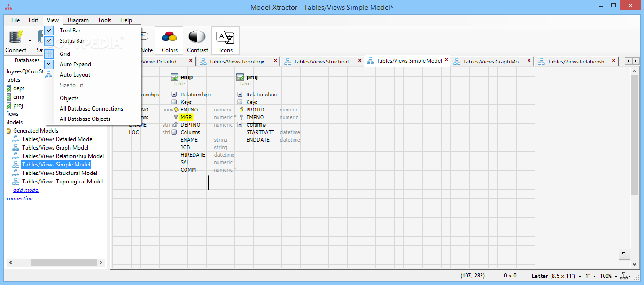Close the Tables/Views Detailed tab
The width and height of the screenshot is (644, 285).
click(191, 61)
